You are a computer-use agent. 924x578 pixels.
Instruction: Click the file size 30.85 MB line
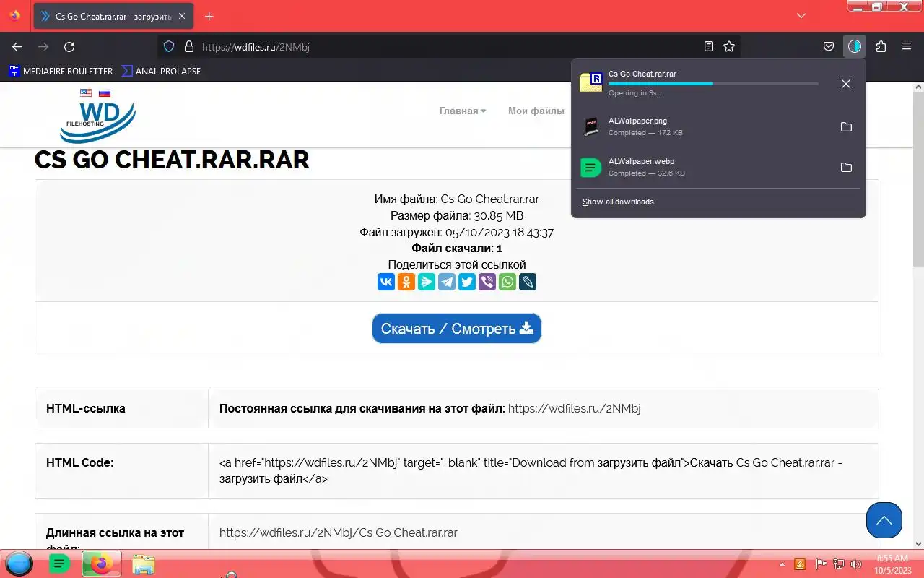(x=457, y=215)
